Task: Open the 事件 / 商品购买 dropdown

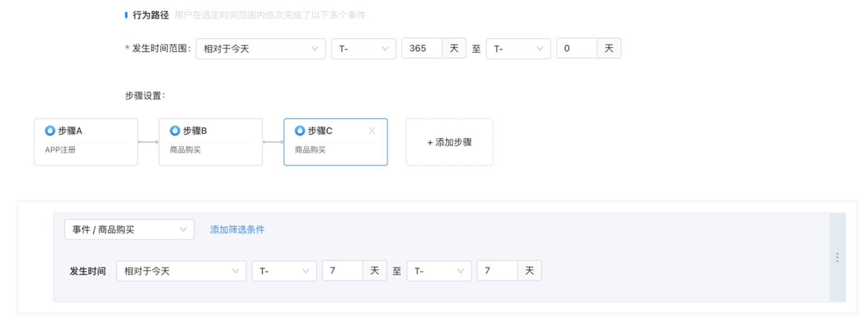Action: (129, 230)
